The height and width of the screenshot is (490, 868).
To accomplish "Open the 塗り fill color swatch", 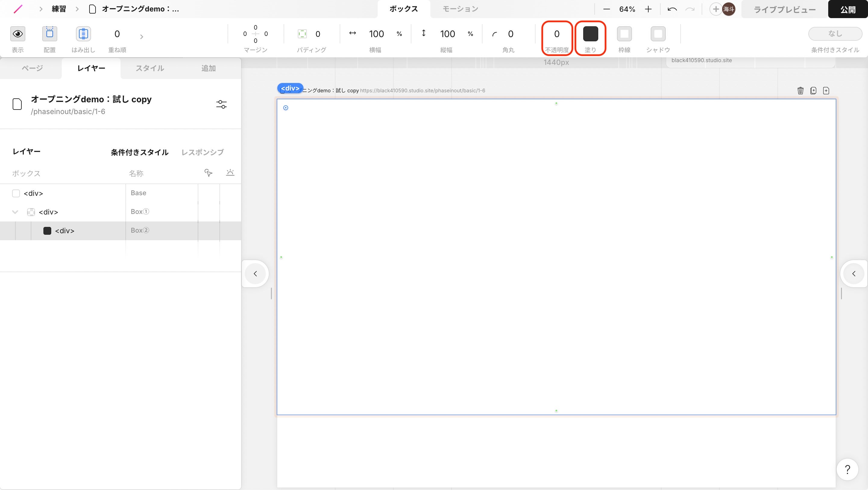I will tap(590, 34).
